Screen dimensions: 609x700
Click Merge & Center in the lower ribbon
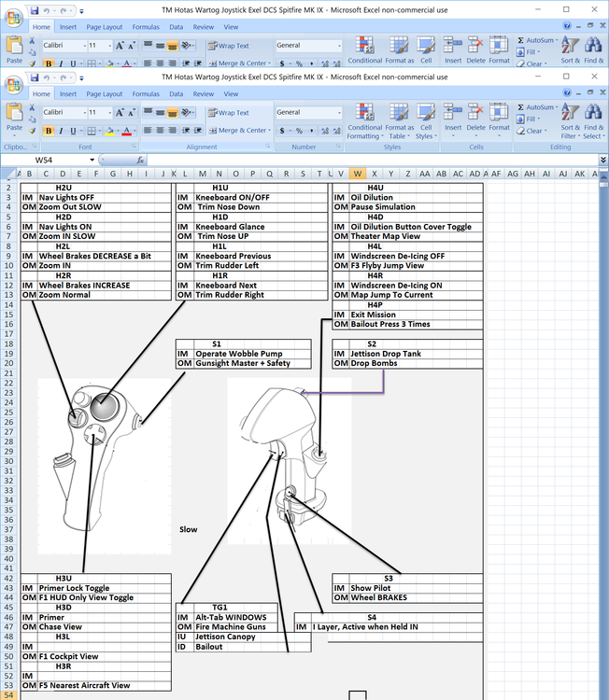237,131
